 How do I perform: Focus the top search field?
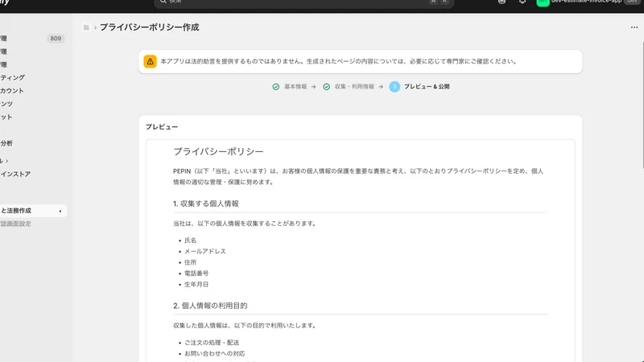(304, 3)
